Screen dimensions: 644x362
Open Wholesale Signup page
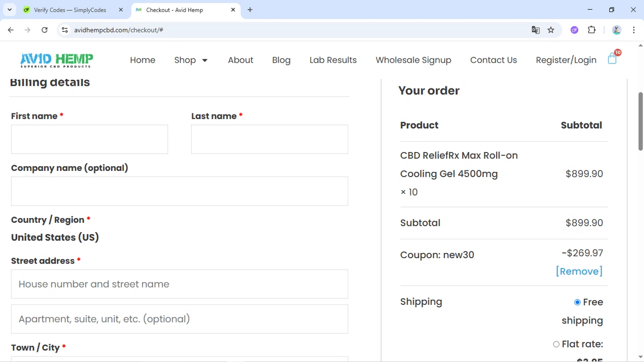coord(413,60)
